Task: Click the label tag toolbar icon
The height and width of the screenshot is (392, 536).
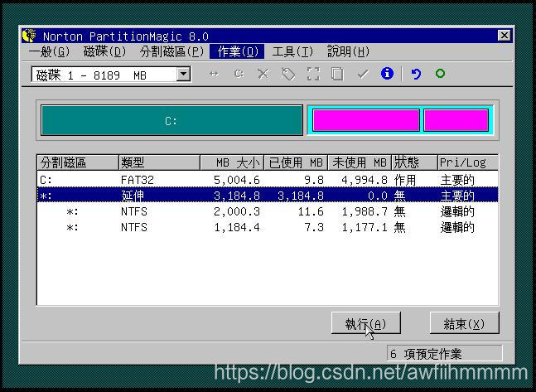Action: tap(288, 74)
